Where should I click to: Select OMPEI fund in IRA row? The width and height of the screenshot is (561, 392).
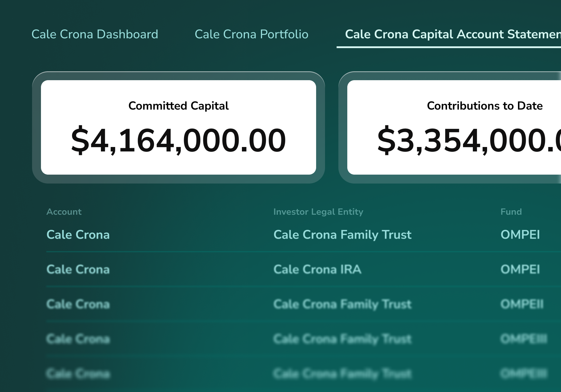click(x=520, y=269)
